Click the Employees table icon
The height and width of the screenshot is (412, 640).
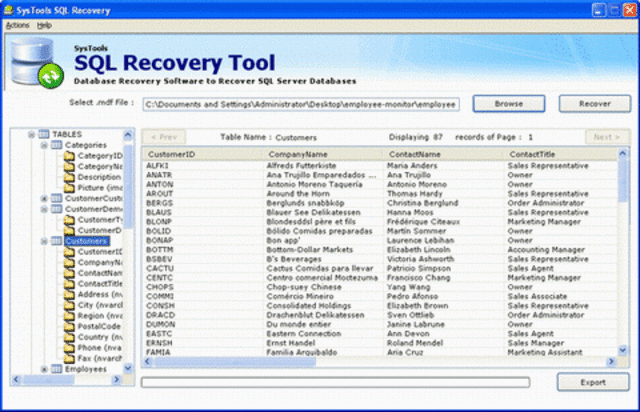[57, 369]
